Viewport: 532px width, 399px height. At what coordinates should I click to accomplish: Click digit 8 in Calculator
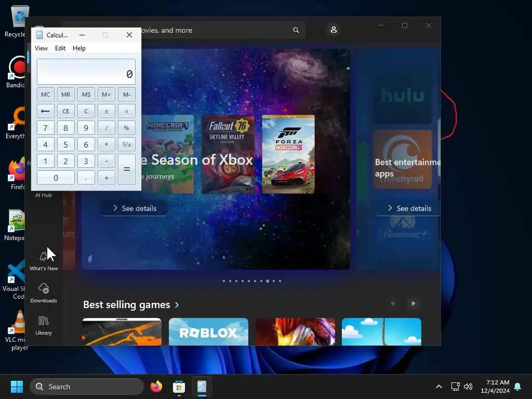click(x=66, y=128)
